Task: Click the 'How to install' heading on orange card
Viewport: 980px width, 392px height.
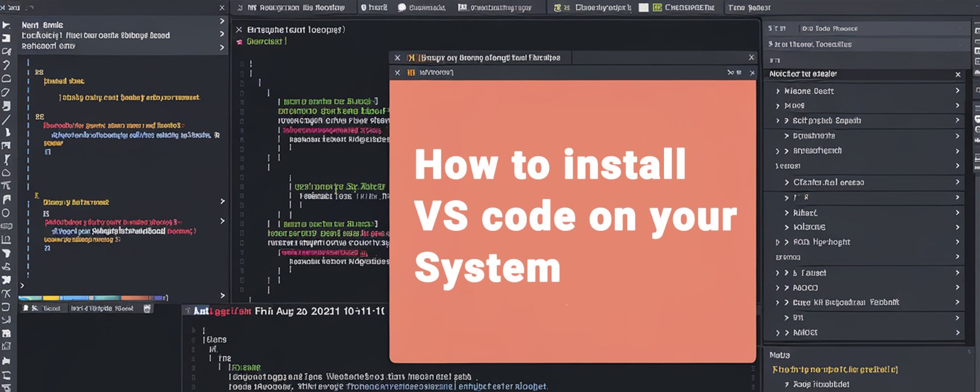Action: pyautogui.click(x=550, y=164)
